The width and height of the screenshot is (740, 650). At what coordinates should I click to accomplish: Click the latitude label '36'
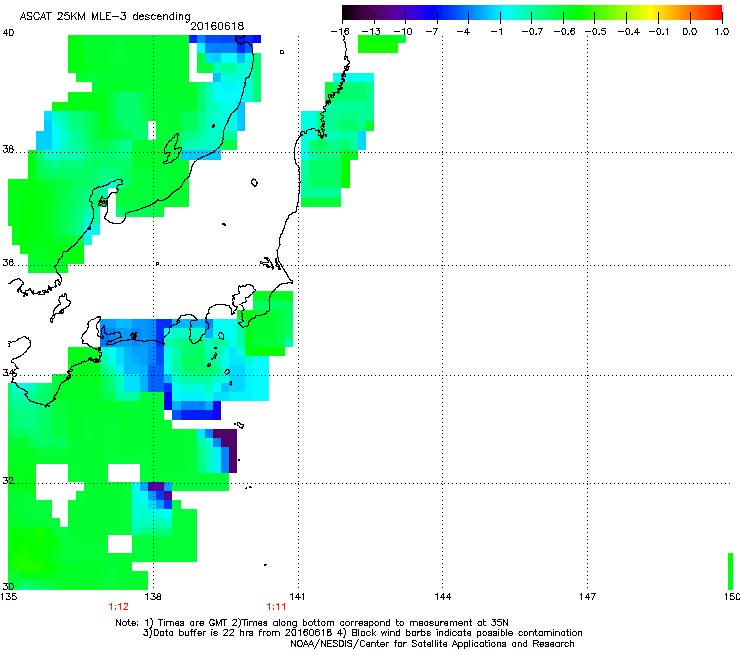point(8,262)
